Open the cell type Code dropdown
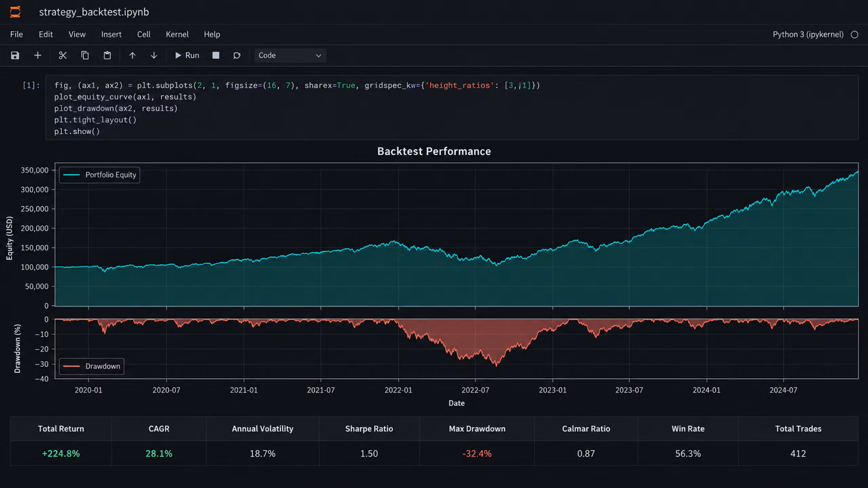This screenshot has width=868, height=488. coord(290,55)
